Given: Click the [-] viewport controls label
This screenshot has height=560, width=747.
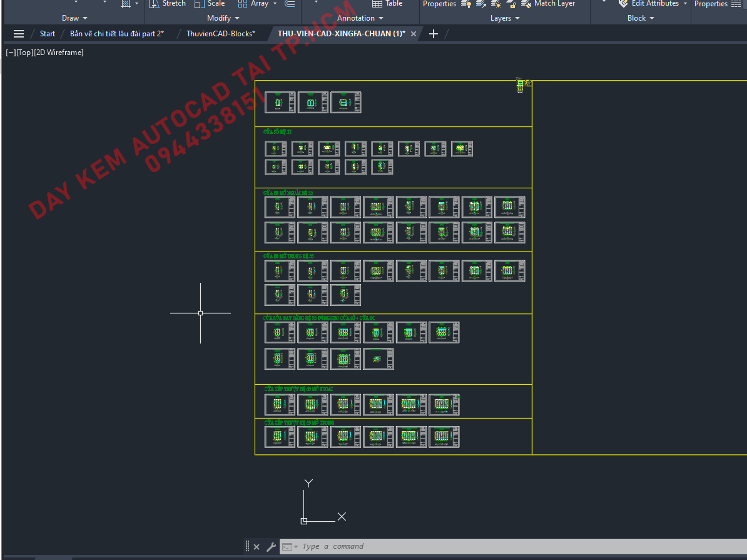Looking at the screenshot, I should click(x=11, y=53).
